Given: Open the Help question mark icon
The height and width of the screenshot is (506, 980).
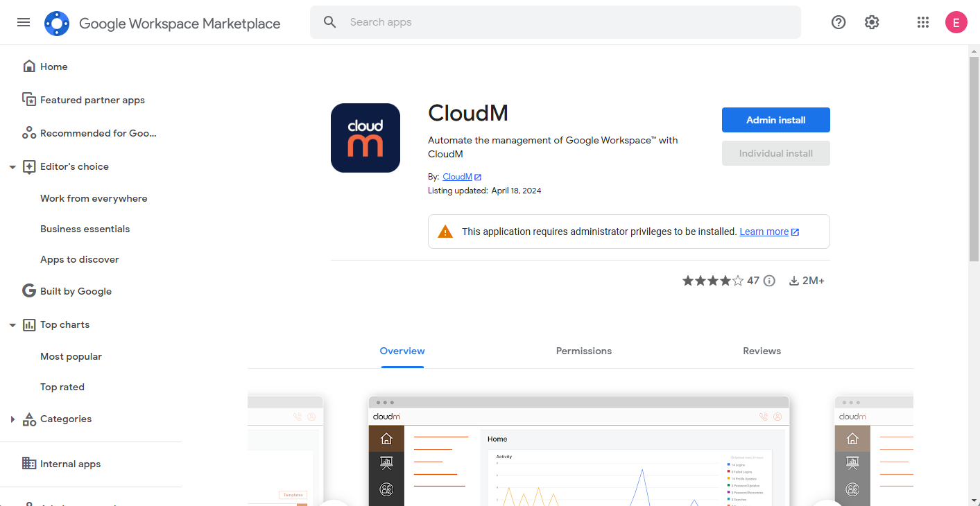Looking at the screenshot, I should (x=839, y=22).
